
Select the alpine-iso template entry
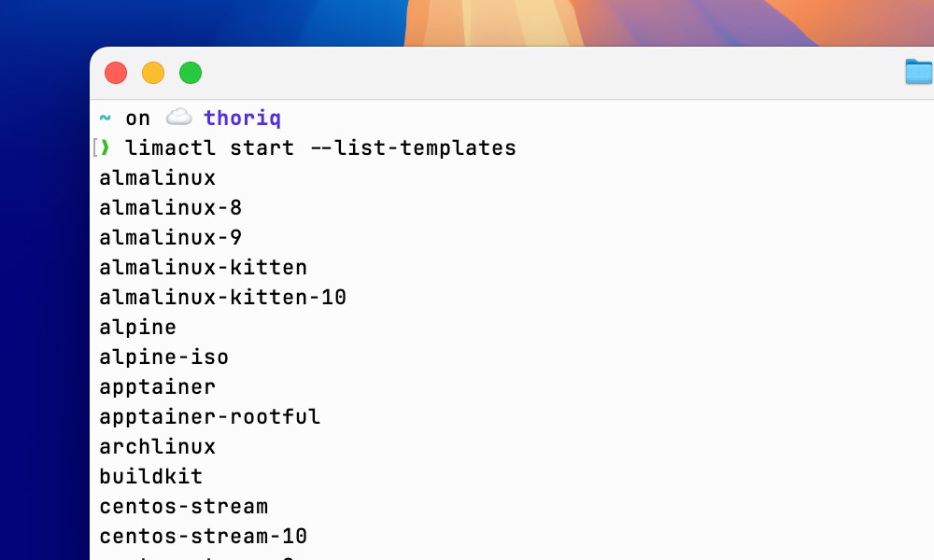point(163,357)
